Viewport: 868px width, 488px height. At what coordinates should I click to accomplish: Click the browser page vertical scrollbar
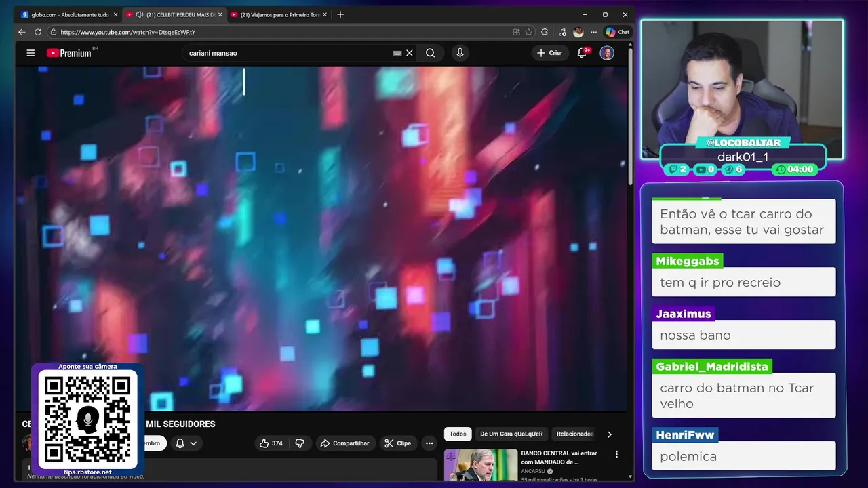click(x=631, y=115)
